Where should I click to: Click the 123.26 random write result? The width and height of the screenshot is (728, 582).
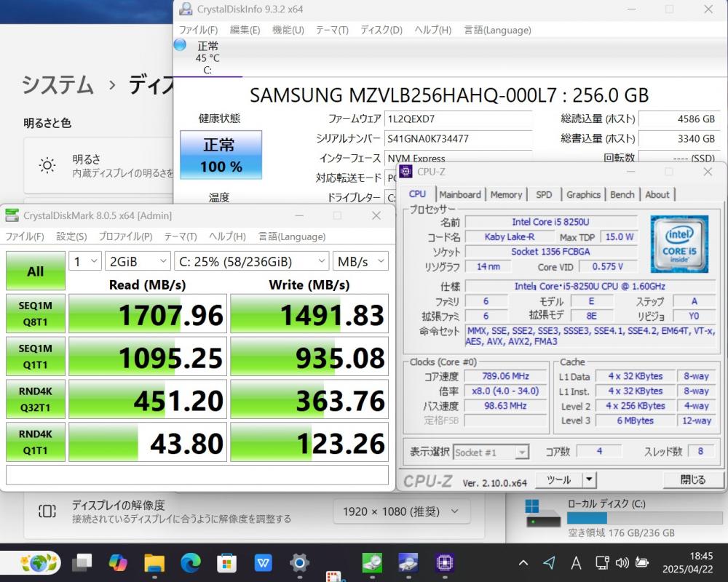click(309, 442)
